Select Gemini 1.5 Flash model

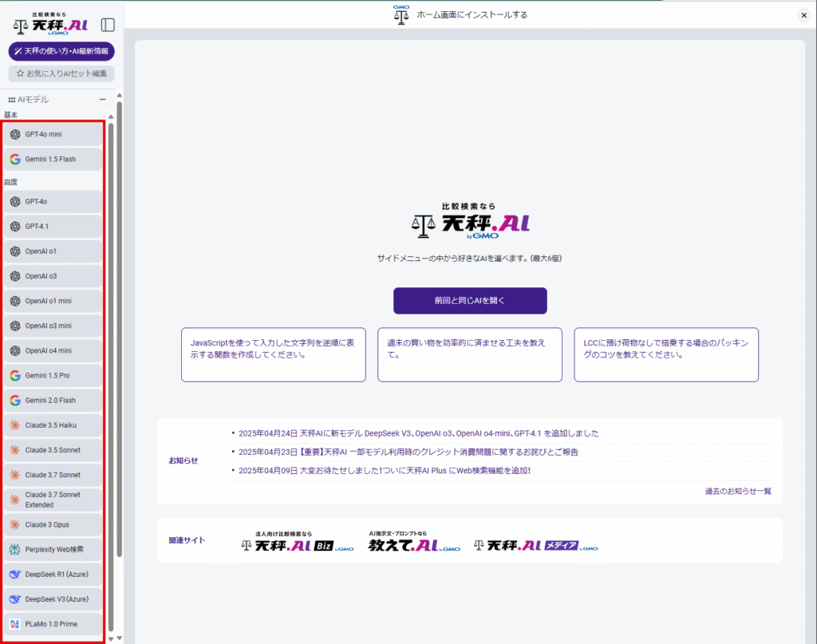(53, 160)
